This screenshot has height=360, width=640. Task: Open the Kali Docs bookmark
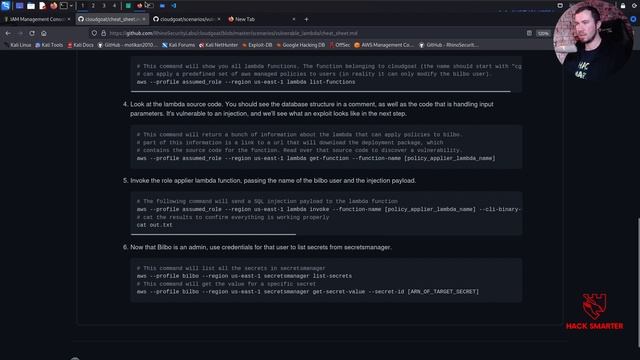point(80,45)
